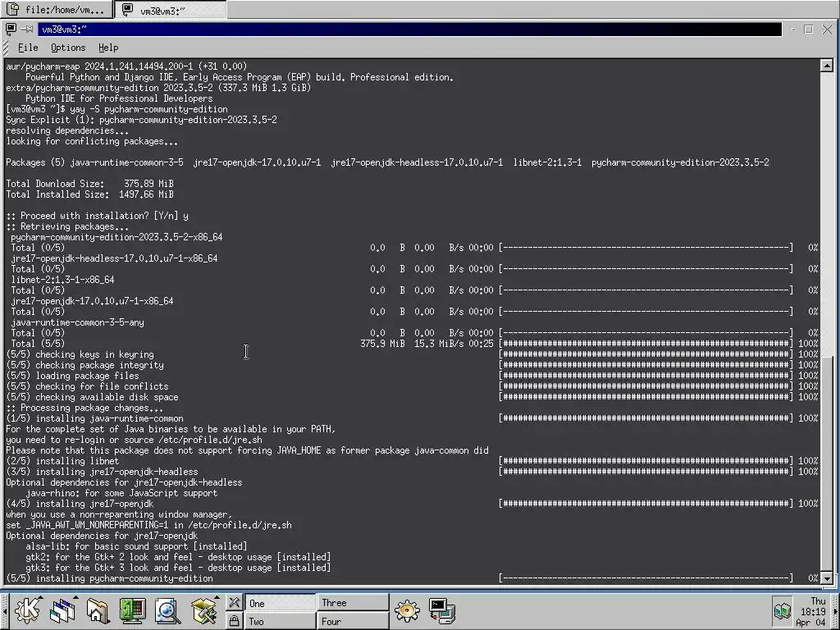Click the 'looking for conflicting packages...' line
Screen dimensions: 840x630
pyautogui.click(x=92, y=141)
